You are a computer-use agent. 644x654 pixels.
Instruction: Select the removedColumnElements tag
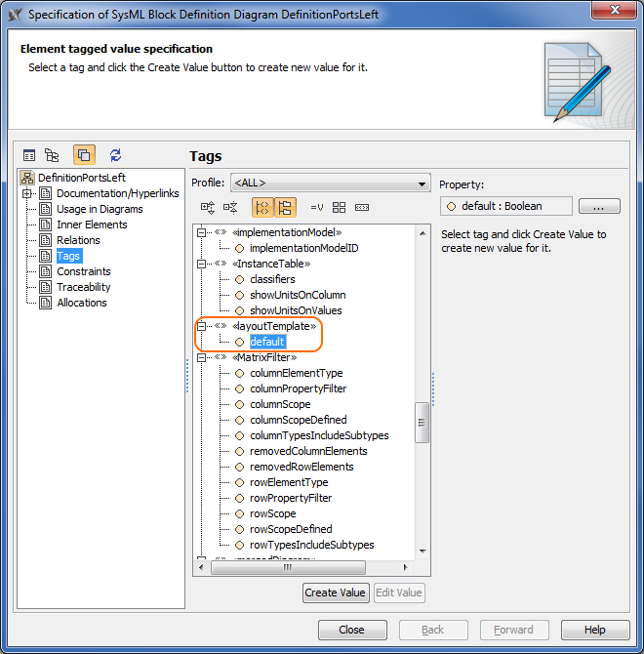pos(308,451)
